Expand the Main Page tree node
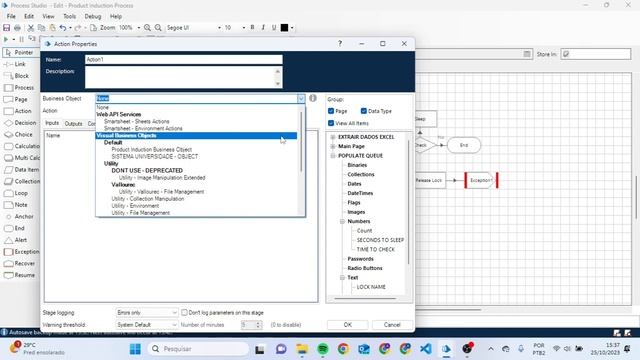The height and width of the screenshot is (360, 640). 333,146
